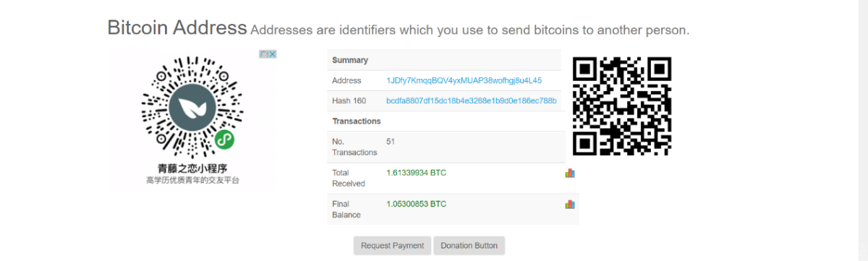Image resolution: width=868 pixels, height=261 pixels.
Task: Click the Hash 160 row label
Action: 349,100
